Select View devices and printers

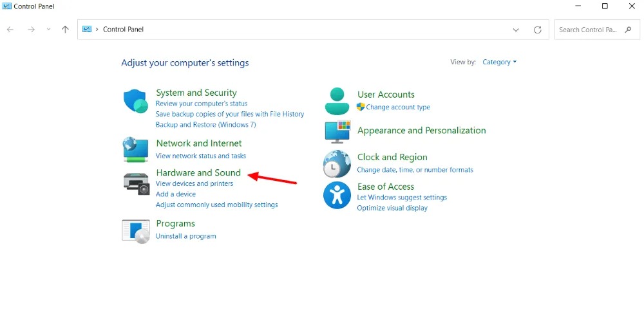click(194, 183)
